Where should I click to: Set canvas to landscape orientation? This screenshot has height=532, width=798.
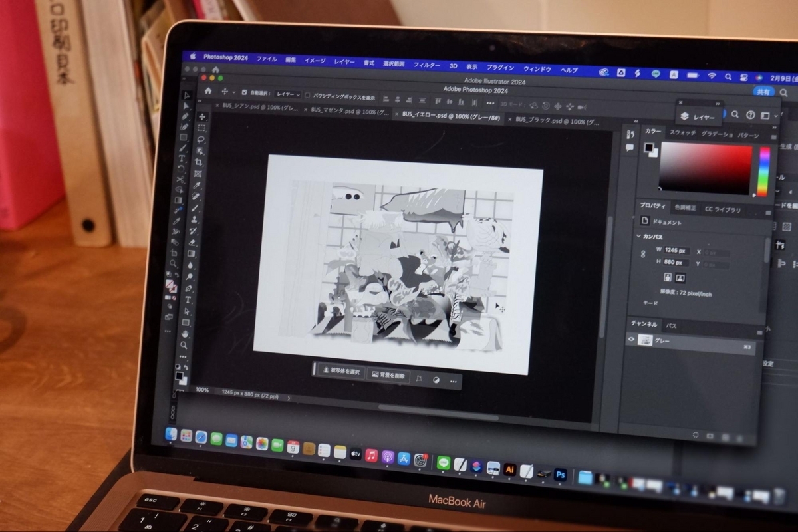pos(680,277)
